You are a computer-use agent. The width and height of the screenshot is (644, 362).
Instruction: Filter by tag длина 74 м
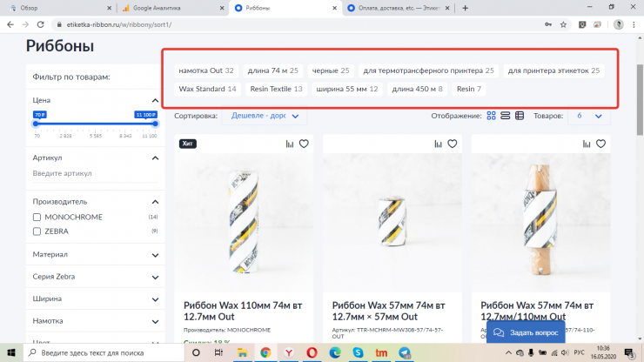tap(272, 70)
